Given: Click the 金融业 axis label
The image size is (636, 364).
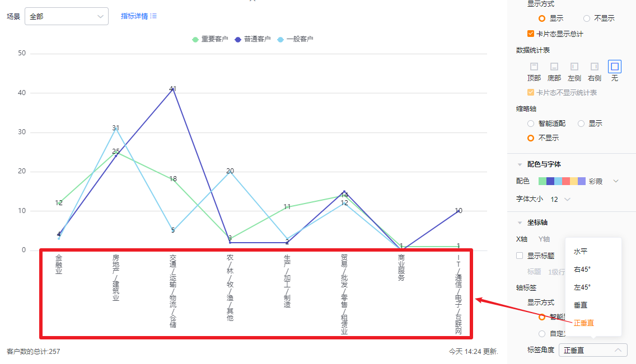Looking at the screenshot, I should (x=59, y=264).
